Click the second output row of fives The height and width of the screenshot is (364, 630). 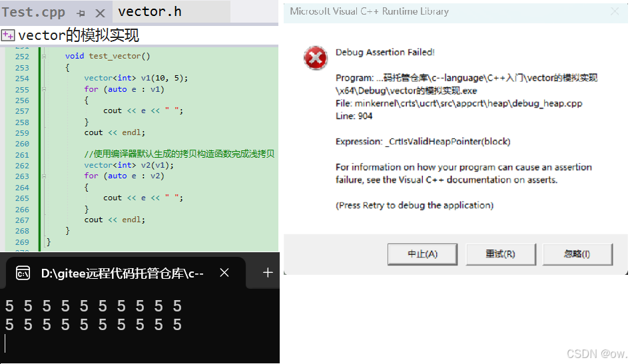93,324
